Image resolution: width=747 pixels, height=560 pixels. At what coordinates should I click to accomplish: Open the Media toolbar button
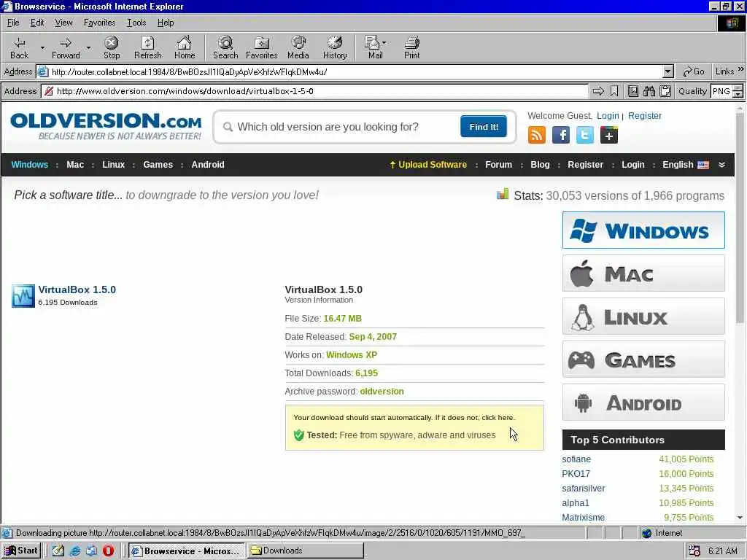[298, 47]
